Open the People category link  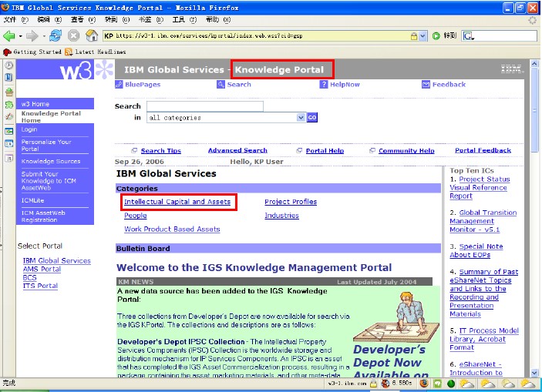point(136,216)
